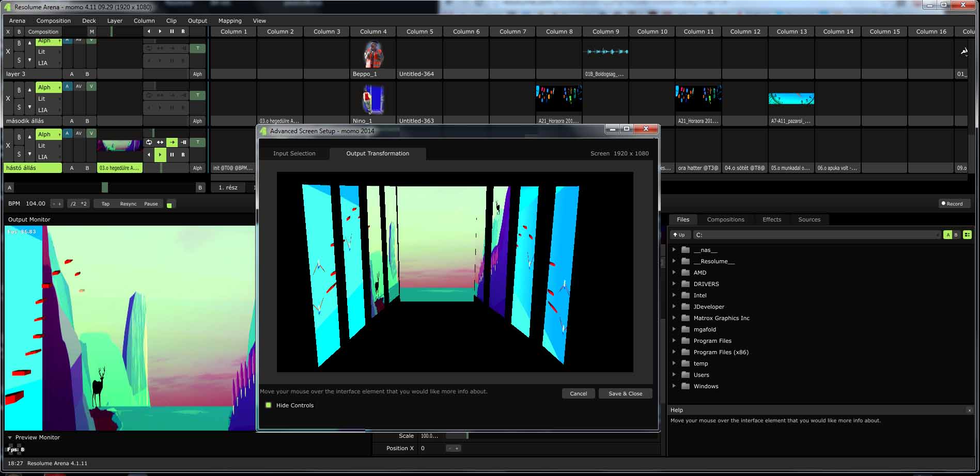Click play-once-and-hold icon on hástó állás layer
The width and height of the screenshot is (980, 476).
[x=183, y=142]
